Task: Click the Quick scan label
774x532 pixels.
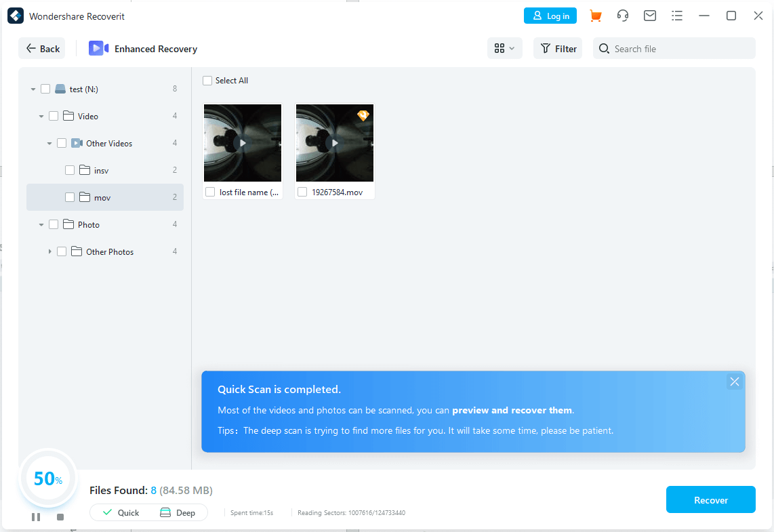Action: pos(128,513)
